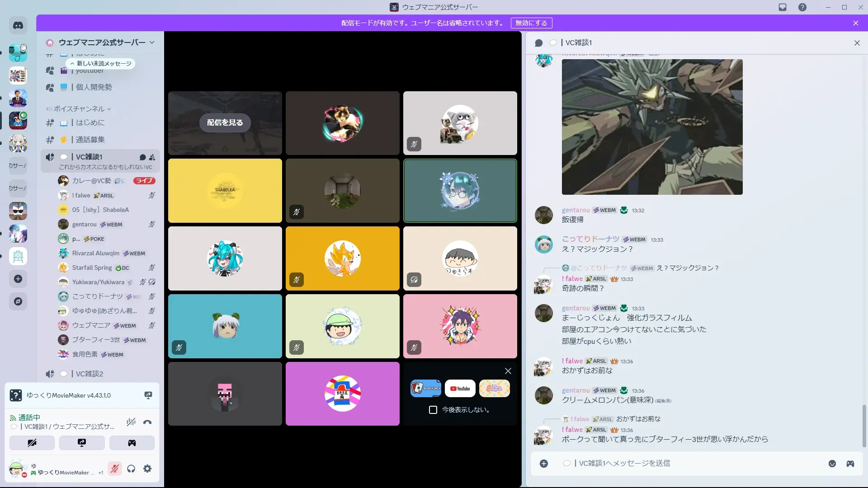Expand the ウェブマニア公式サーバー server menu
Image resolution: width=868 pixels, height=488 pixels.
pos(102,42)
